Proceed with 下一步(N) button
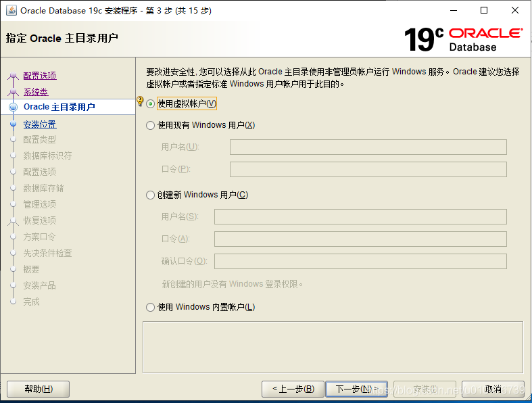The image size is (532, 403). coord(356,389)
